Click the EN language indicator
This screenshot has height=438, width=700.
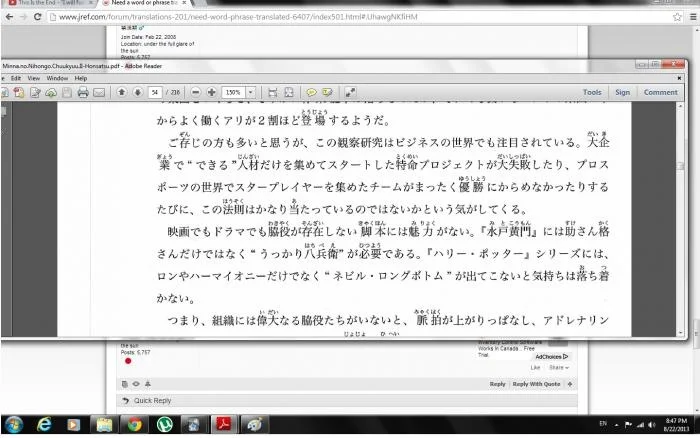(x=603, y=424)
